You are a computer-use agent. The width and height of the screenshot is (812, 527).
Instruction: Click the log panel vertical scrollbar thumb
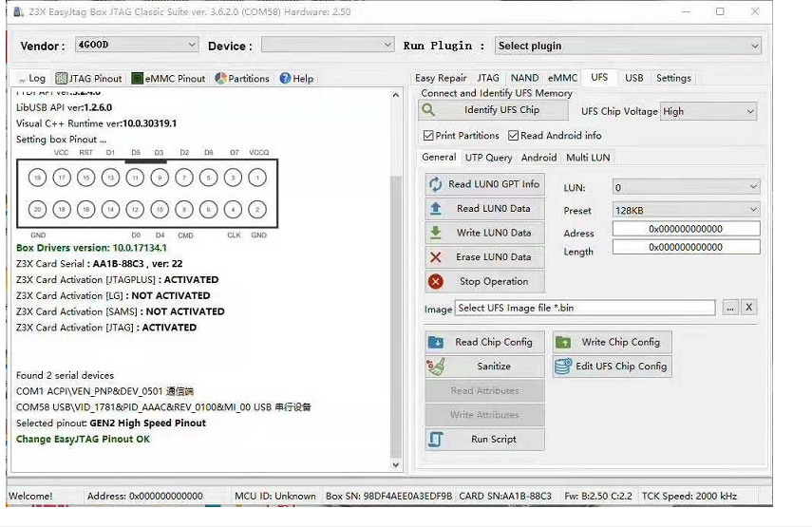click(x=396, y=317)
